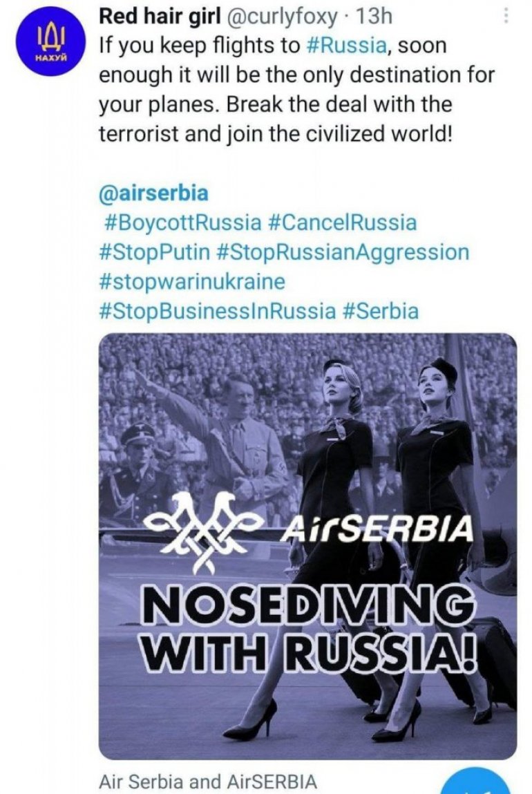Open the tagged Air Serbia account label
The width and height of the screenshot is (532, 794).
pyautogui.click(x=138, y=782)
